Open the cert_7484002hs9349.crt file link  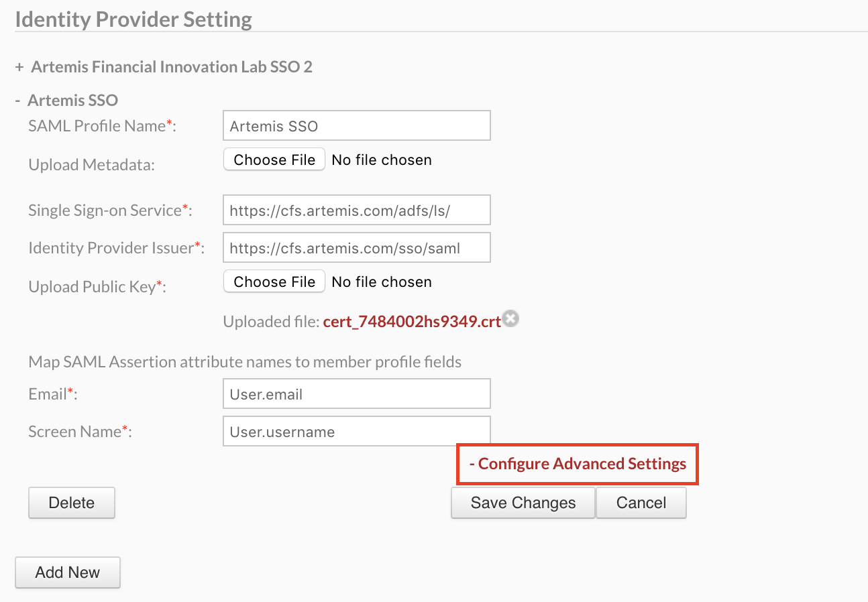[412, 321]
